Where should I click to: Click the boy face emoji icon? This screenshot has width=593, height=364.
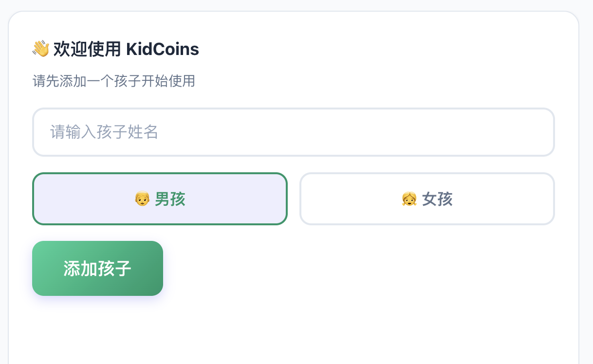(x=142, y=199)
